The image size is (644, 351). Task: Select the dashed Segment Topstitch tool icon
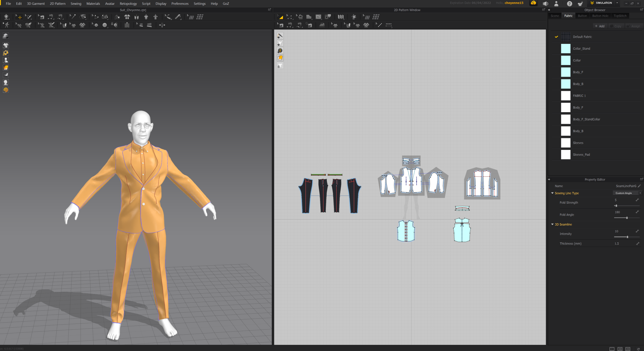(389, 25)
